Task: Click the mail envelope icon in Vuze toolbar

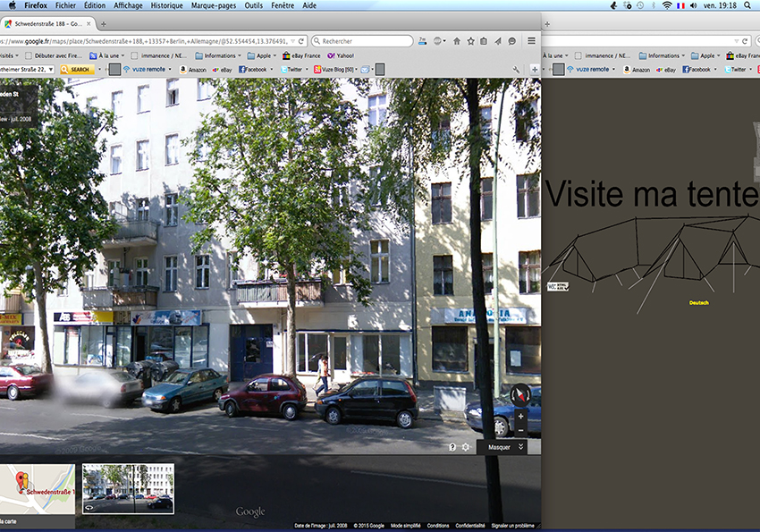Action: point(365,69)
